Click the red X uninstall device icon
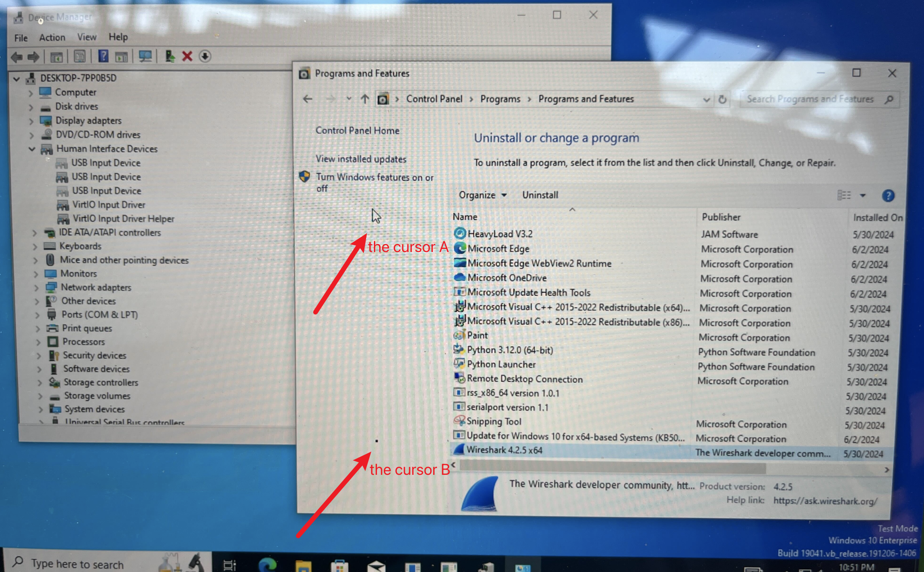Image resolution: width=924 pixels, height=572 pixels. coord(187,56)
